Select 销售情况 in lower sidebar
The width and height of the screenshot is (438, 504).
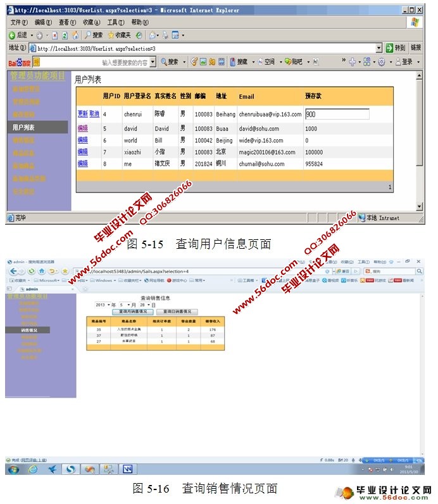click(28, 330)
